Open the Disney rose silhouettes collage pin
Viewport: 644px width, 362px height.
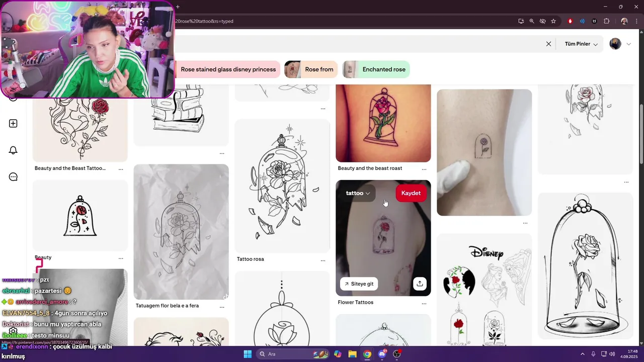pyautogui.click(x=485, y=290)
